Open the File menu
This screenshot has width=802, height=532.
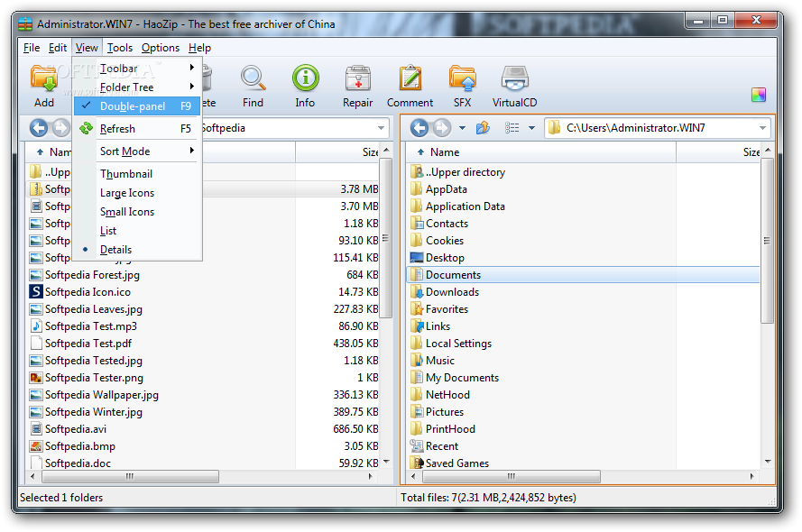[32, 48]
